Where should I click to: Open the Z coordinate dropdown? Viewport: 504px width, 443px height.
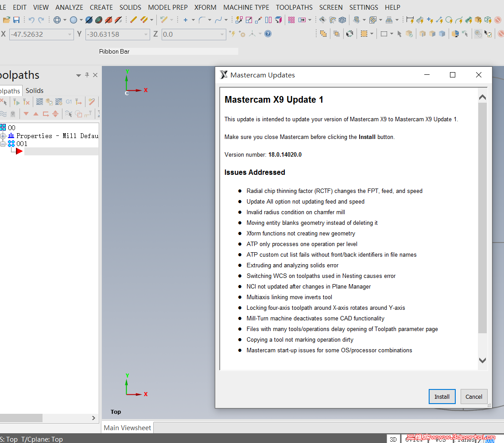click(222, 35)
